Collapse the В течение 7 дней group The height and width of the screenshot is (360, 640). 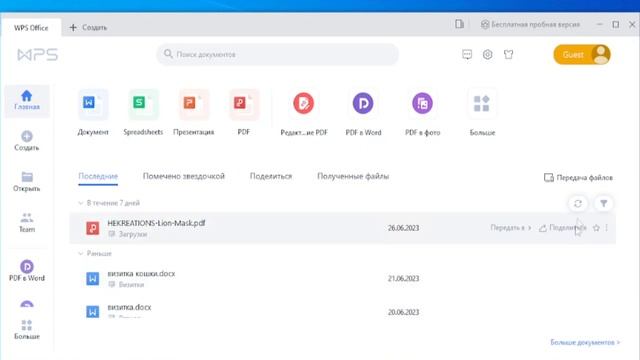pyautogui.click(x=80, y=203)
